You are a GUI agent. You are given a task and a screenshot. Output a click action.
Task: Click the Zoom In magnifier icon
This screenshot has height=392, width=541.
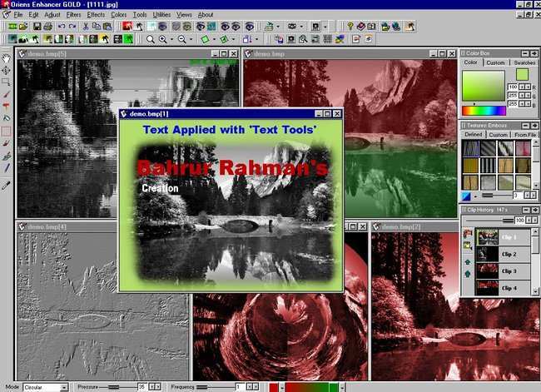coord(162,39)
